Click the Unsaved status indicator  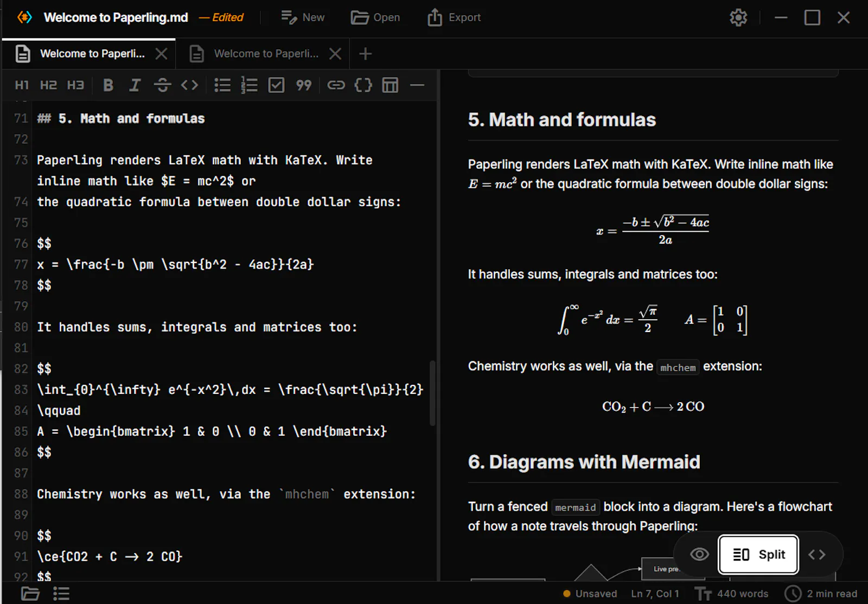tap(590, 594)
